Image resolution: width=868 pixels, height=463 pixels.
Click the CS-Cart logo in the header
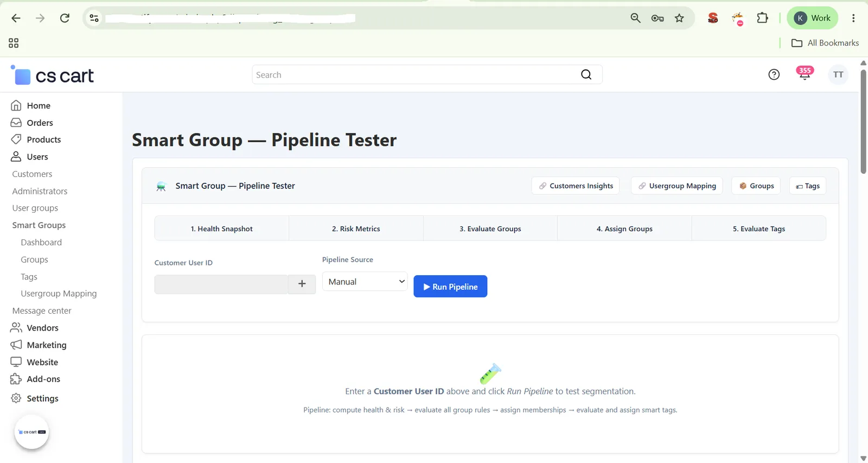click(x=52, y=75)
